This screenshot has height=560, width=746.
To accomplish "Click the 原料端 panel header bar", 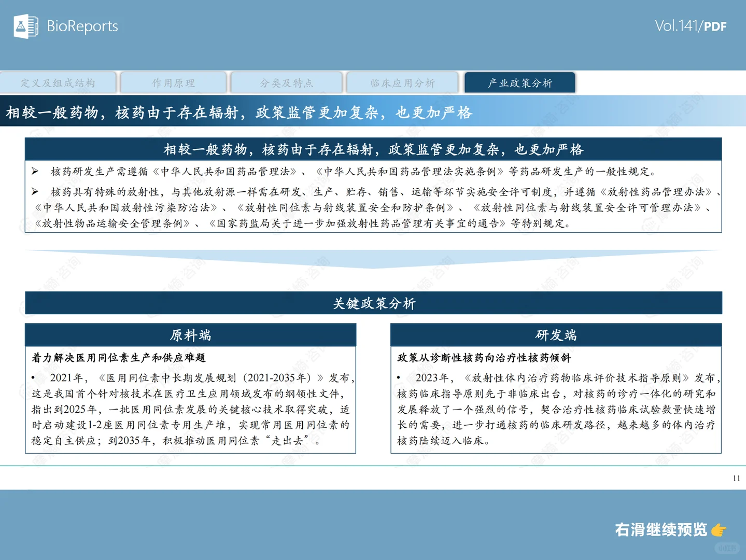I will [190, 335].
